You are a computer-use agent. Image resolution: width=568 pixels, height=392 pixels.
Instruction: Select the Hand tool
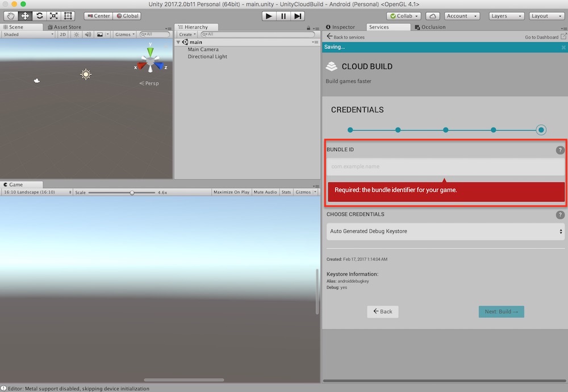tap(10, 15)
